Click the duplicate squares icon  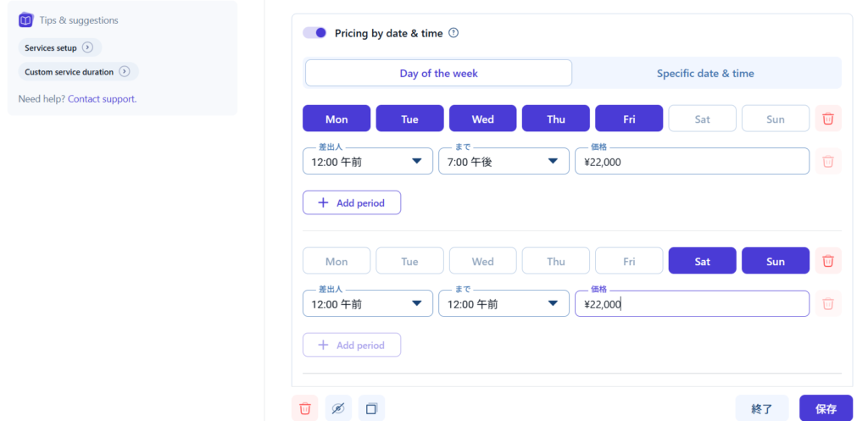371,408
